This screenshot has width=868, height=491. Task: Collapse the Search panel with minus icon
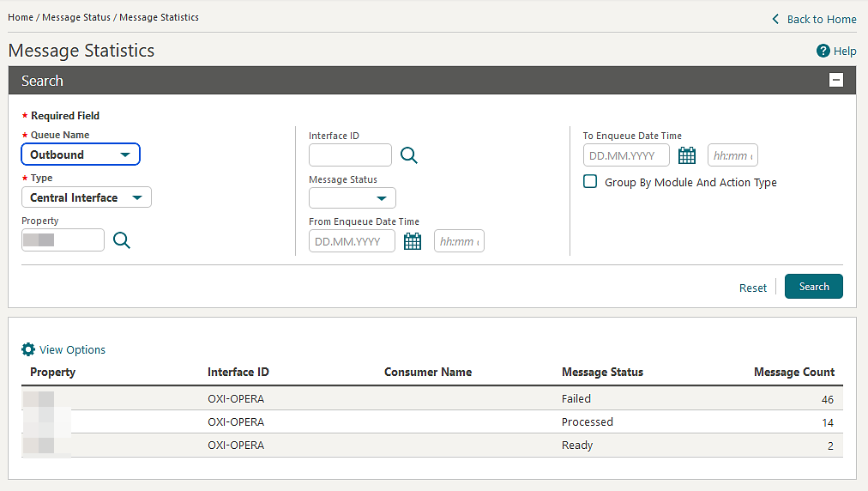[836, 81]
